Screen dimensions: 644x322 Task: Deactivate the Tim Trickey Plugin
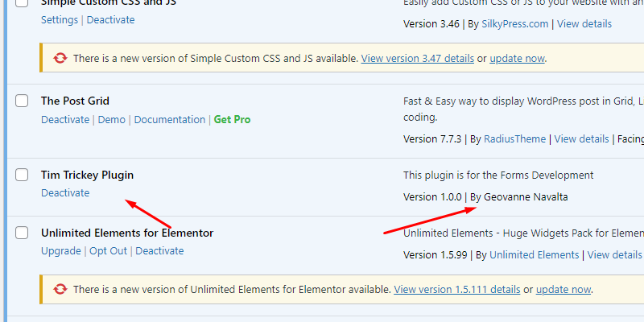click(65, 193)
